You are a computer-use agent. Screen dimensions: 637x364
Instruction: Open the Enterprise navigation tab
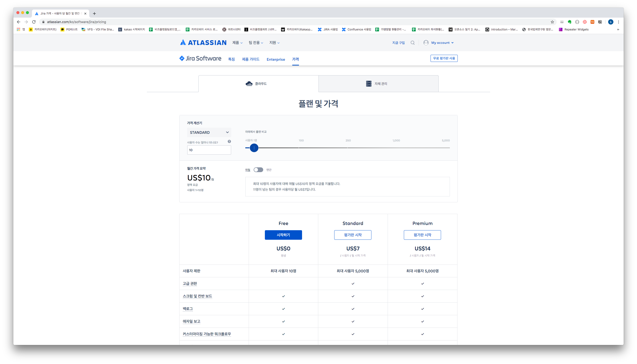click(276, 60)
